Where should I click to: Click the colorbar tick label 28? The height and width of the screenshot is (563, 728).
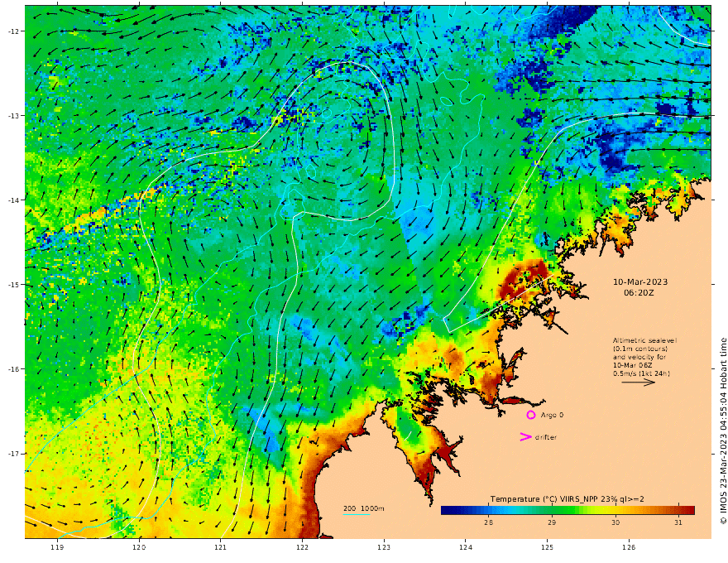[x=488, y=522]
